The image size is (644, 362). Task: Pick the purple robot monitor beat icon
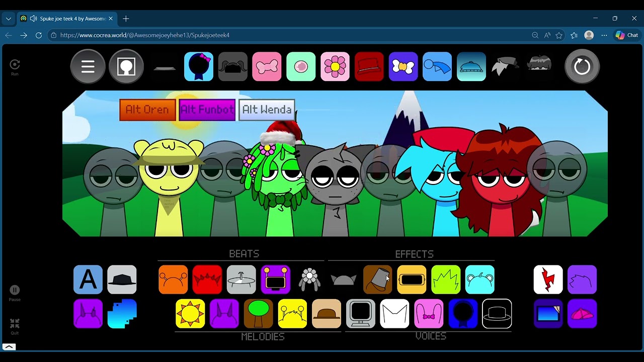276,280
